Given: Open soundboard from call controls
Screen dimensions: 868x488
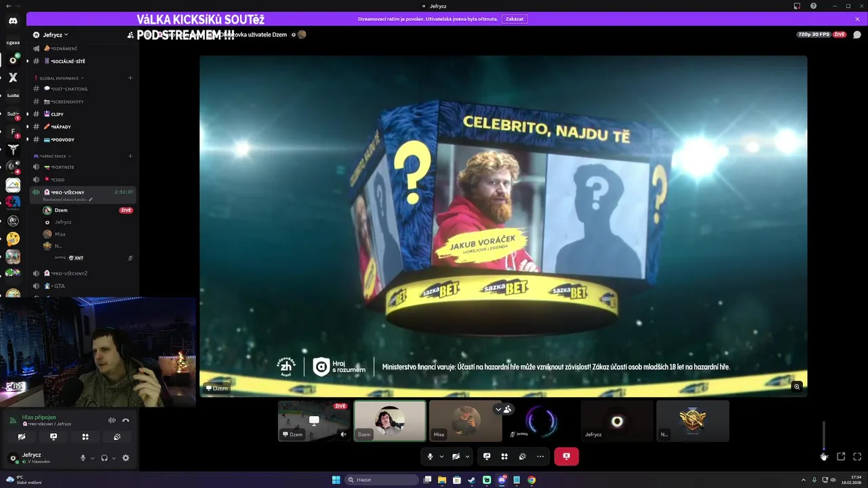Looking at the screenshot, I should click(x=522, y=457).
